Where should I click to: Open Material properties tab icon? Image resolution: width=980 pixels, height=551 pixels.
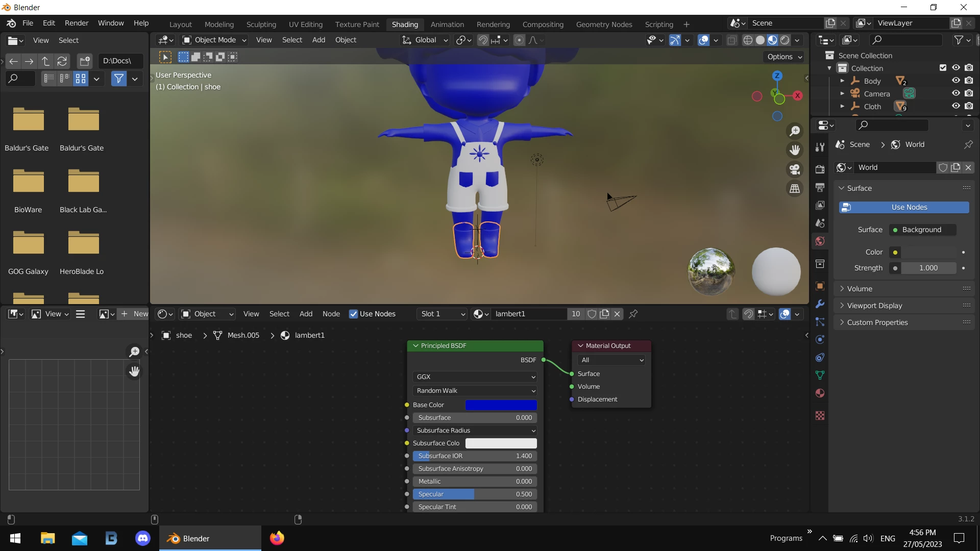coord(820,393)
